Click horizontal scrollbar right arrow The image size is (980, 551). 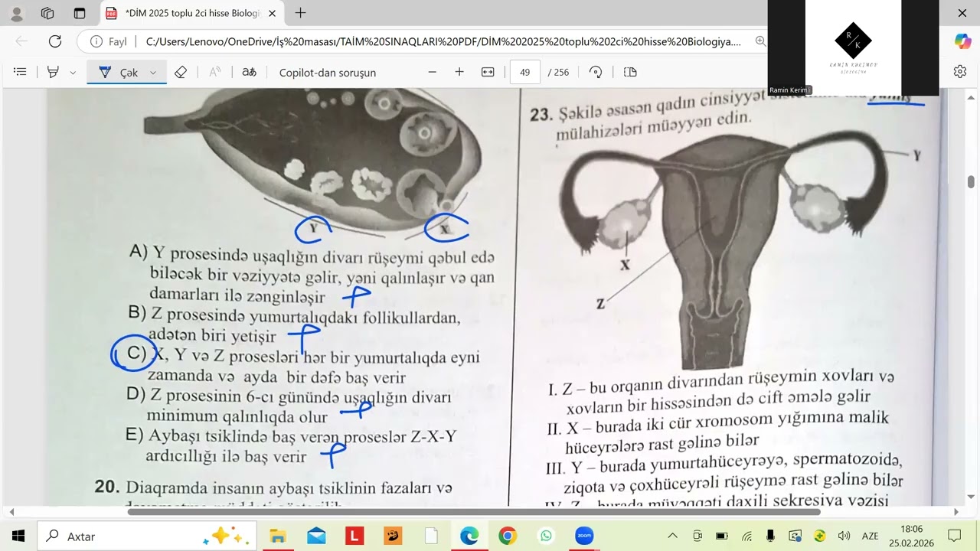pos(956,511)
